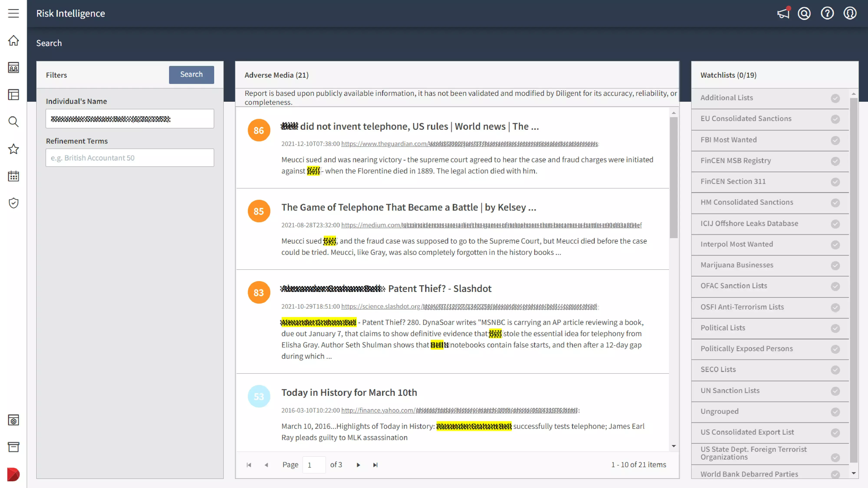Viewport: 868px width, 488px height.
Task: Go to next results page
Action: click(358, 465)
